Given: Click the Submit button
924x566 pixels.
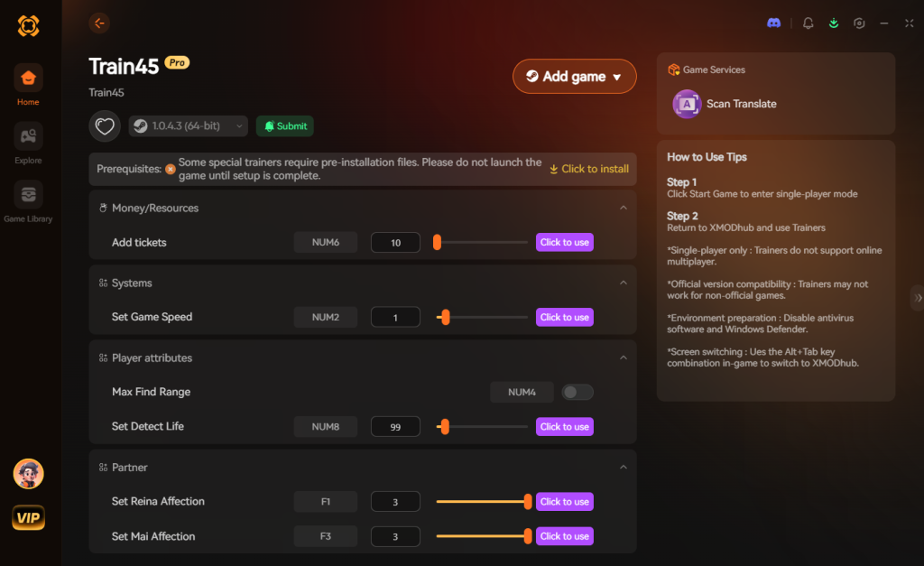Looking at the screenshot, I should 284,125.
